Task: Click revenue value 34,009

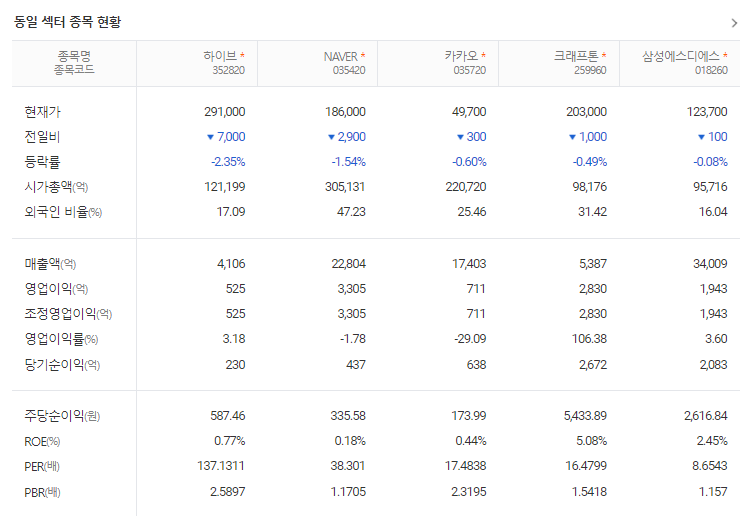Action: [710, 264]
